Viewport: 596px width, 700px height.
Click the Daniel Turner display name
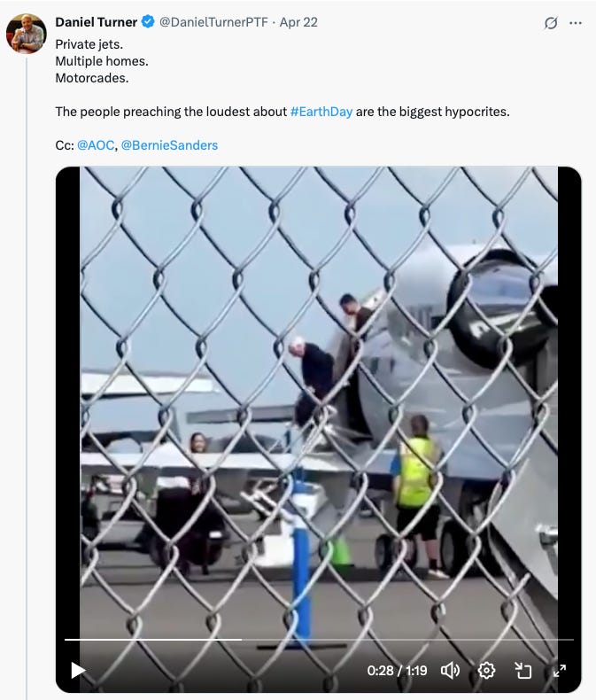click(x=97, y=22)
